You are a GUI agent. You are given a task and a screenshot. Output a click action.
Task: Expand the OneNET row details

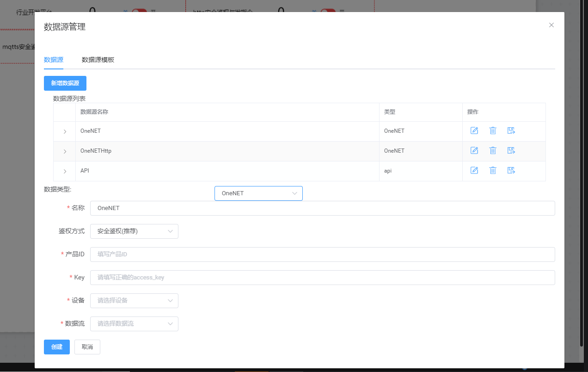pos(65,131)
